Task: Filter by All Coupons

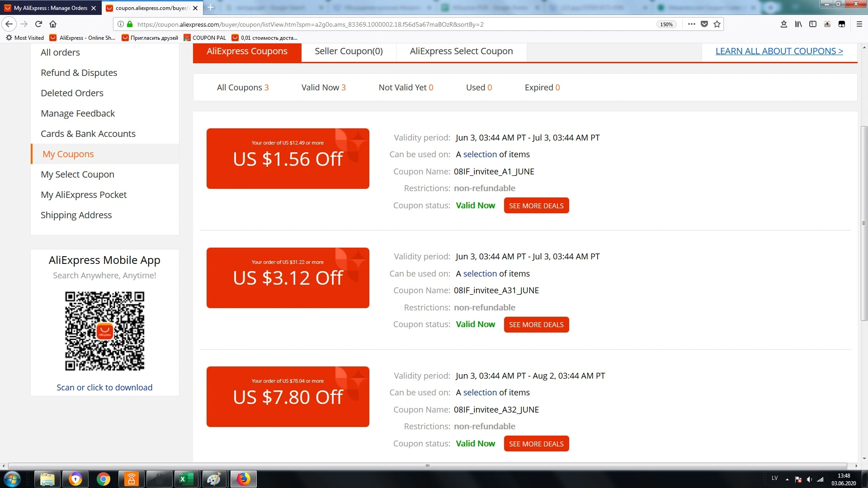Action: point(243,88)
